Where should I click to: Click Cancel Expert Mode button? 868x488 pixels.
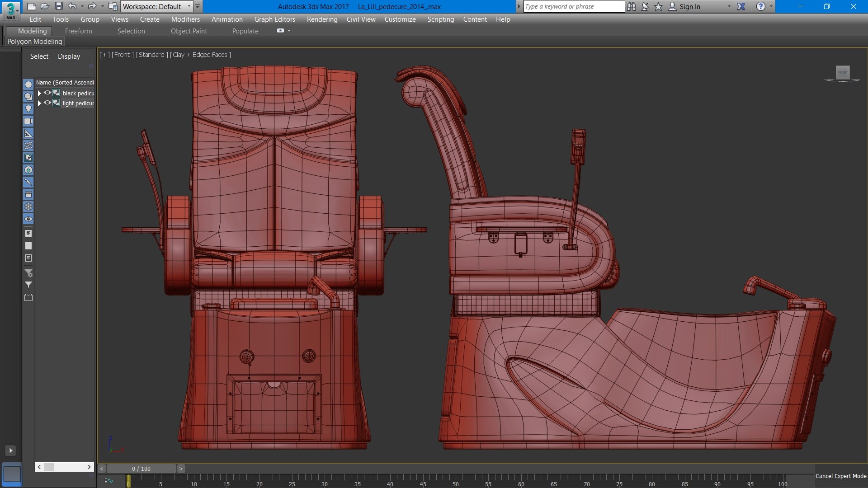click(841, 476)
